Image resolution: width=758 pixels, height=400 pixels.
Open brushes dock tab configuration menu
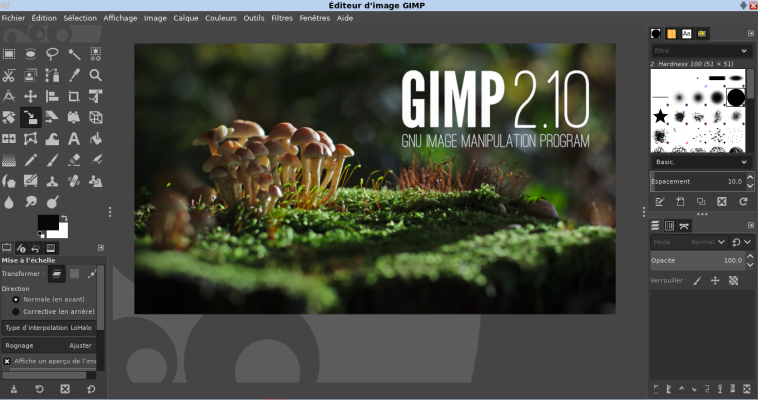coord(750,33)
